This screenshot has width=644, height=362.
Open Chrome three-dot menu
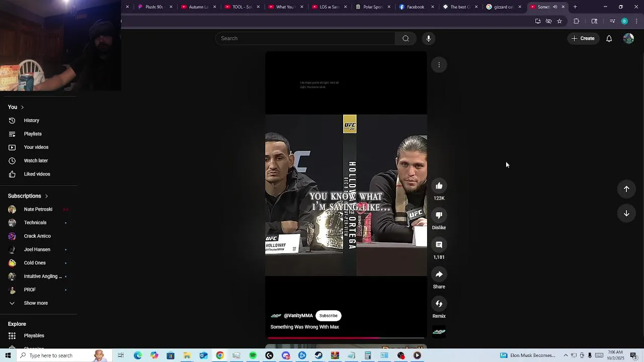click(x=636, y=21)
